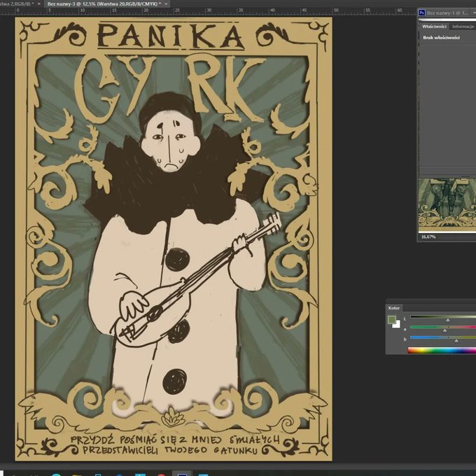This screenshot has height=476, width=476.
Task: Switch to the Informacje panel tab
Action: point(463,27)
